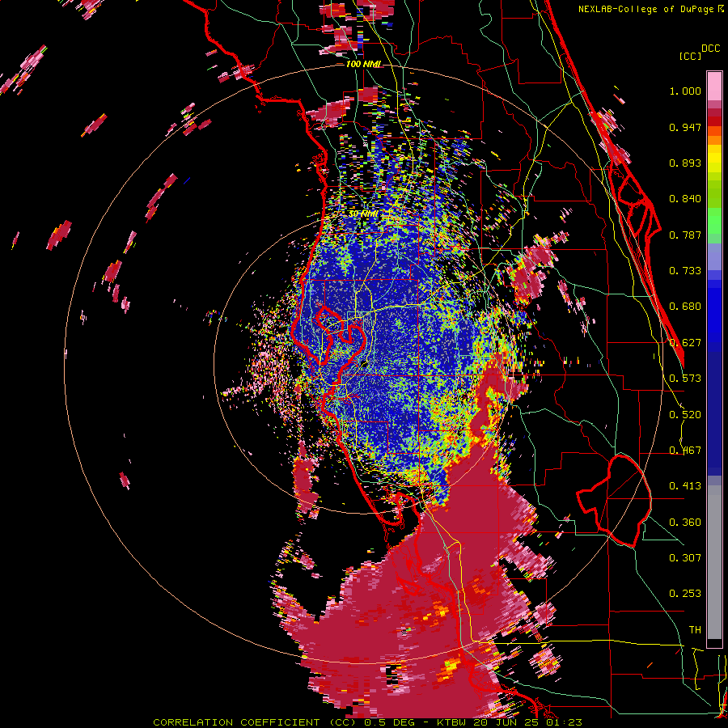Select the 0.840 scale value
The image size is (728, 728).
pyautogui.click(x=685, y=199)
